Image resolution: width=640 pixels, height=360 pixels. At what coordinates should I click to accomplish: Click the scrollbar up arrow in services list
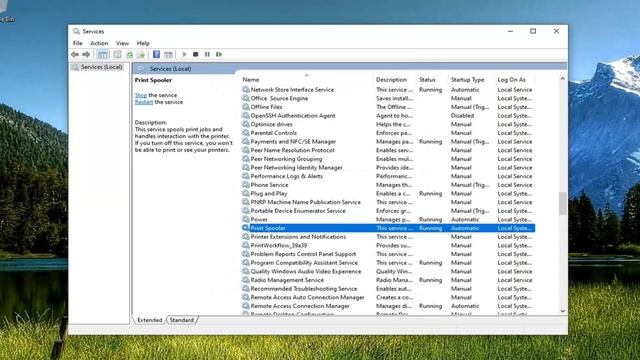pyautogui.click(x=562, y=78)
